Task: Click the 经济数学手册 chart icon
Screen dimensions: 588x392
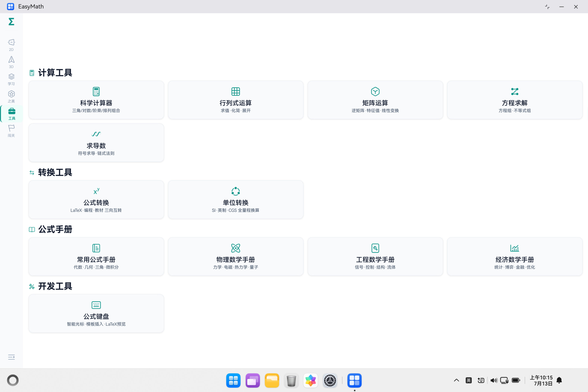Action: 515,248
